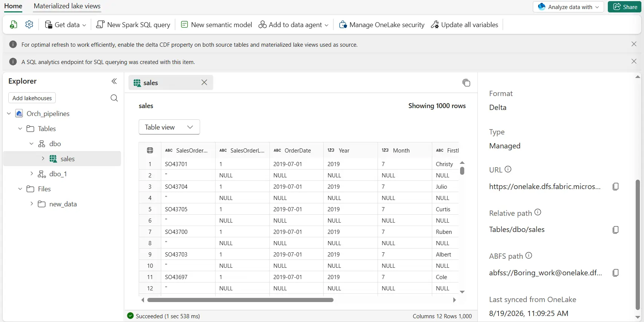Image resolution: width=644 pixels, height=322 pixels.
Task: Click the table's horizontal scrollbar thumb
Action: pos(240,300)
